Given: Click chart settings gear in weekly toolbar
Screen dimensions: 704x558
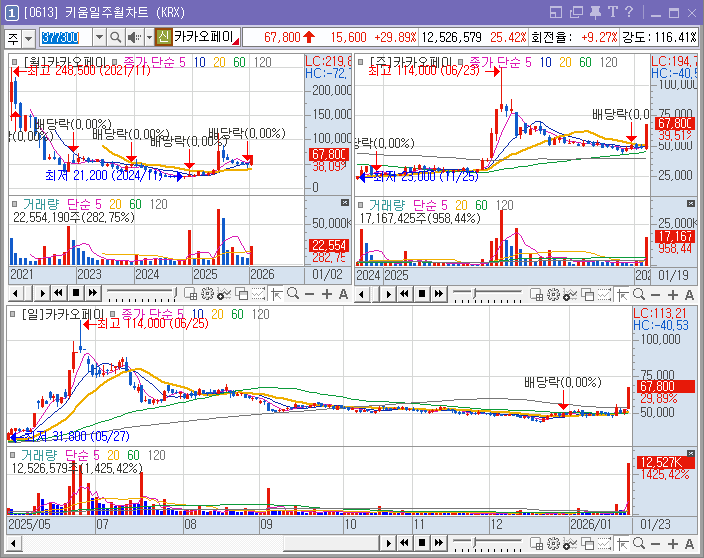Looking at the screenshot, I should (x=554, y=294).
